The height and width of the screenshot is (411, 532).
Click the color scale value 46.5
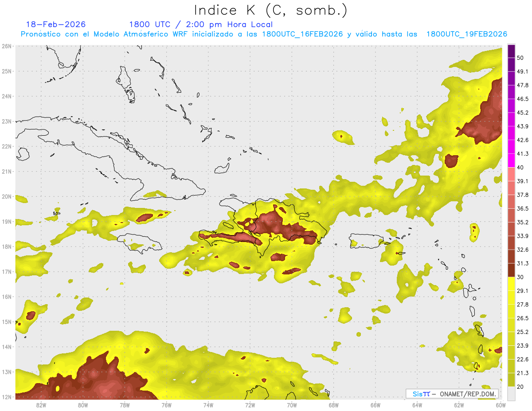pos(522,99)
